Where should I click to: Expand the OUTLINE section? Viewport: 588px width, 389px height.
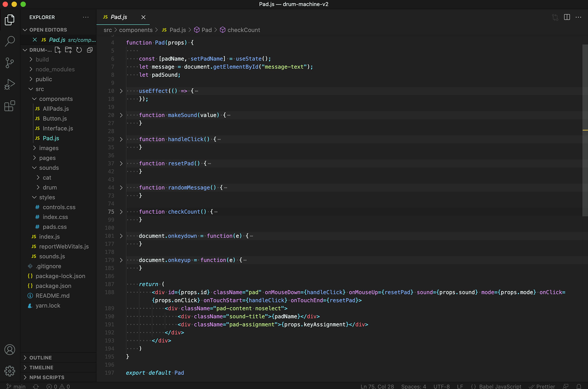[x=41, y=357]
